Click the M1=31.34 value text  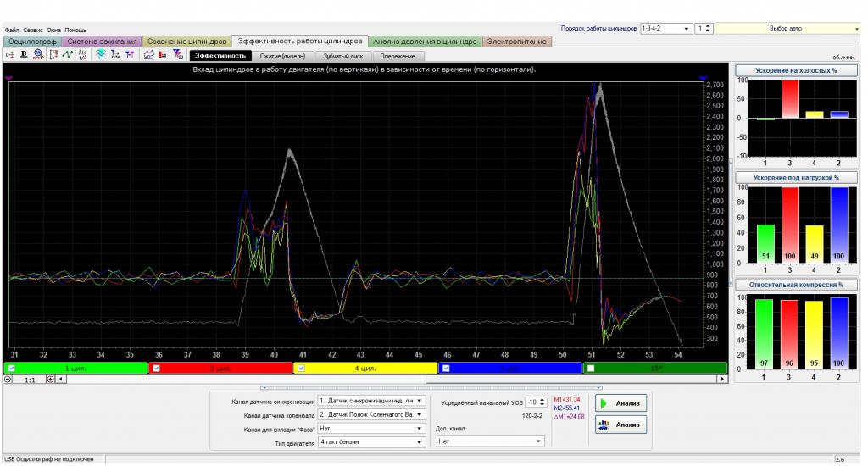click(567, 399)
